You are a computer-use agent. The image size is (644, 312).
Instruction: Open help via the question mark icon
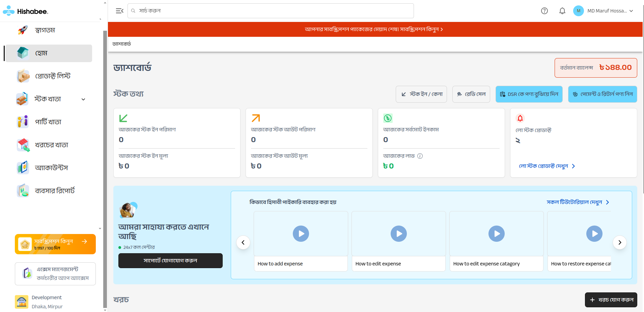click(x=544, y=11)
